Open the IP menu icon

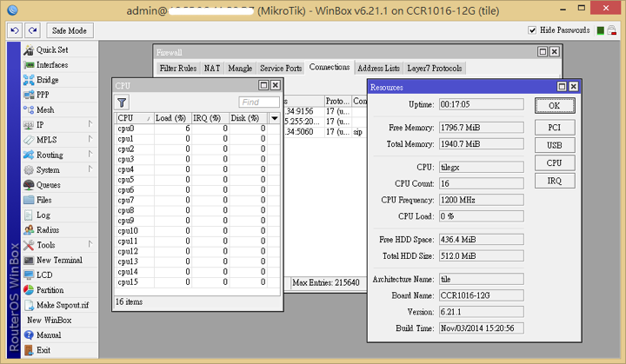[x=29, y=125]
